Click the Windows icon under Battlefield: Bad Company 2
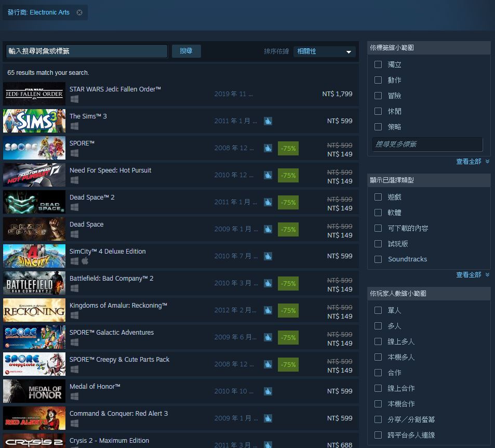The width and height of the screenshot is (495, 448). click(x=74, y=288)
